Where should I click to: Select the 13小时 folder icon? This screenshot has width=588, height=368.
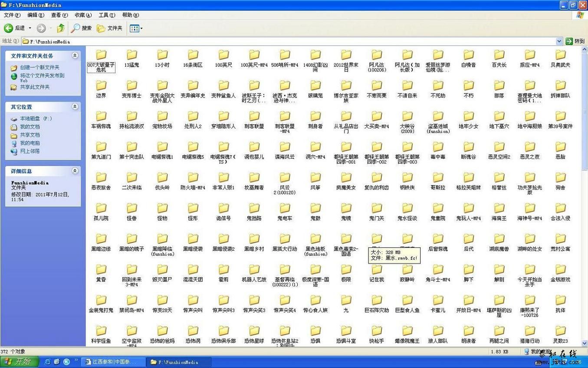pyautogui.click(x=162, y=55)
